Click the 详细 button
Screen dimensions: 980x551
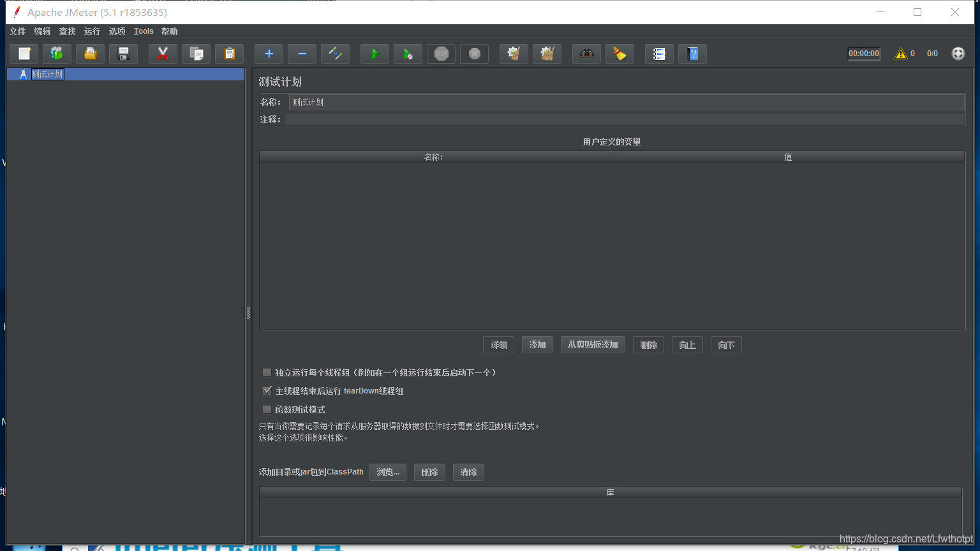(499, 345)
